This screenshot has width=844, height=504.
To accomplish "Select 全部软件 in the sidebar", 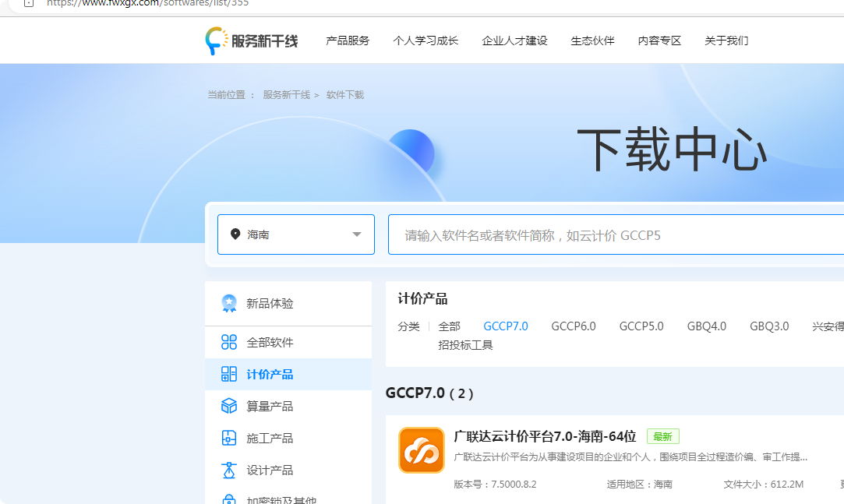I will (x=288, y=342).
